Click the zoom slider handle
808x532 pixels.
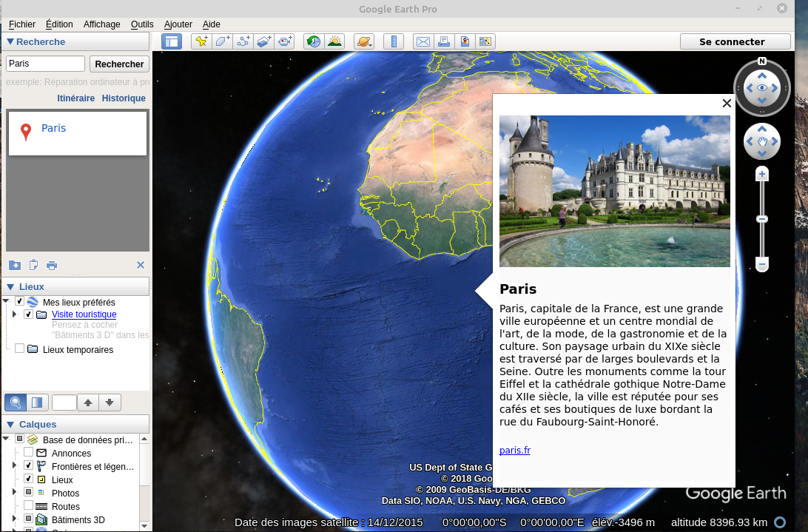762,219
